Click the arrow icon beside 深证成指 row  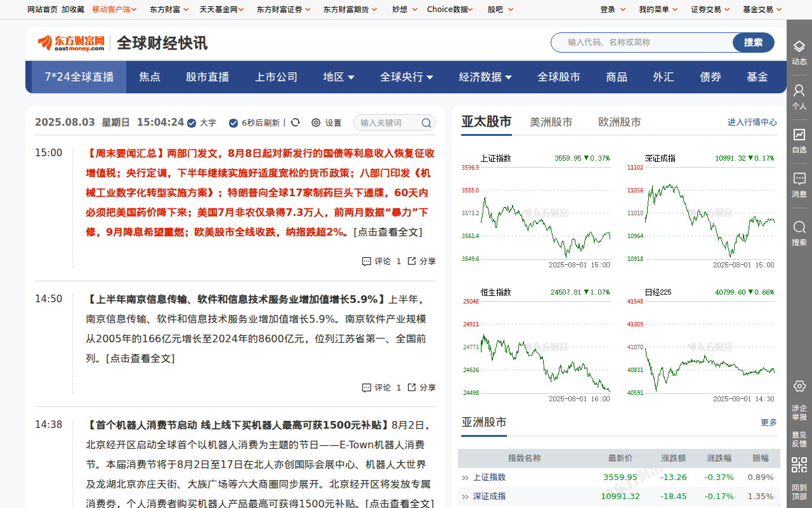(x=466, y=497)
